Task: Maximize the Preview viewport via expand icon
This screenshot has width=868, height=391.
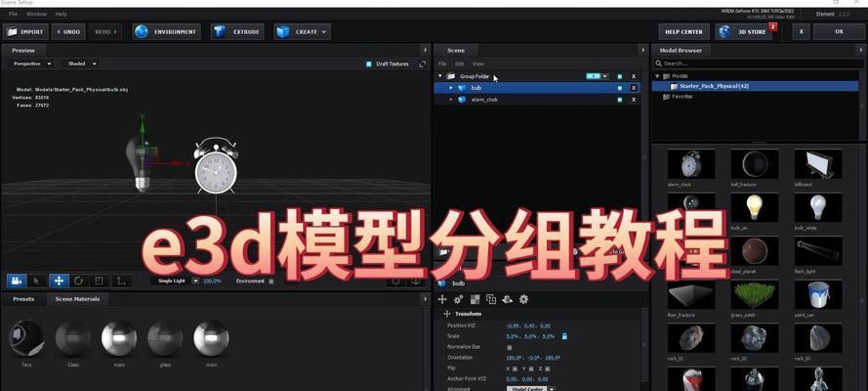Action: click(x=423, y=65)
